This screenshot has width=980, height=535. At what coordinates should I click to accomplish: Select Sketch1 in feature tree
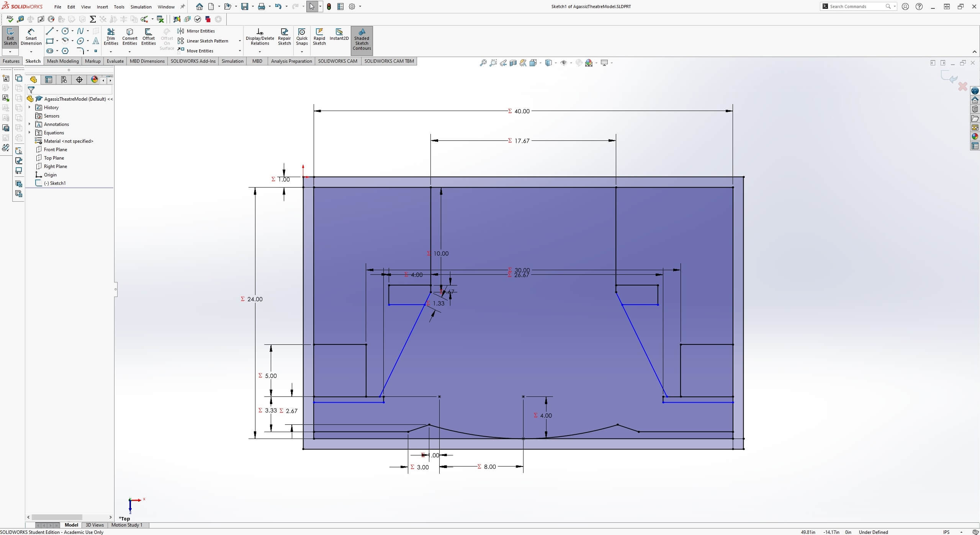coord(54,183)
